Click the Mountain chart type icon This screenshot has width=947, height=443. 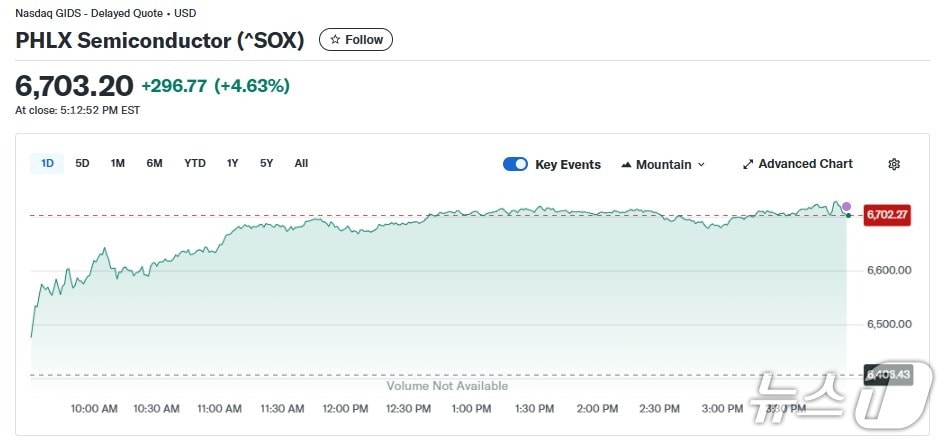pos(626,164)
